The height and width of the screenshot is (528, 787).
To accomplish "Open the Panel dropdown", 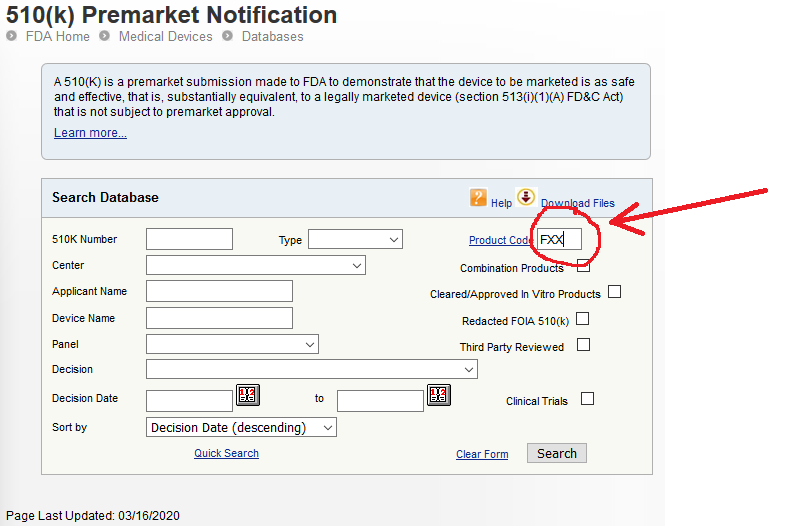I will 232,344.
